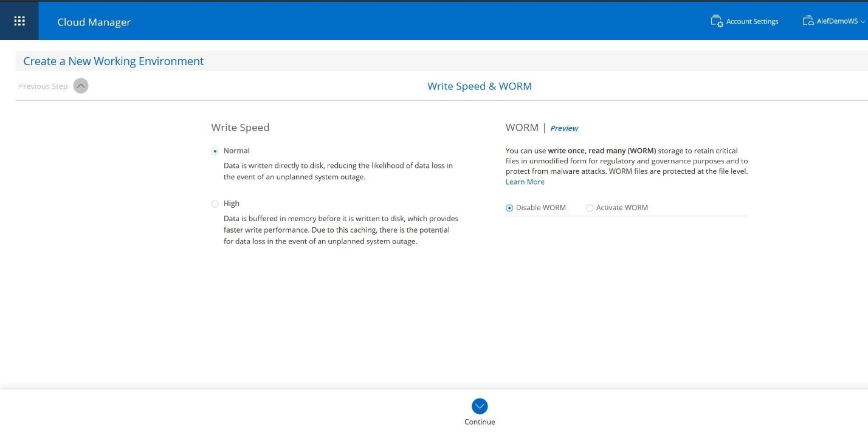
Task: Click the Normal option label
Action: click(x=236, y=151)
